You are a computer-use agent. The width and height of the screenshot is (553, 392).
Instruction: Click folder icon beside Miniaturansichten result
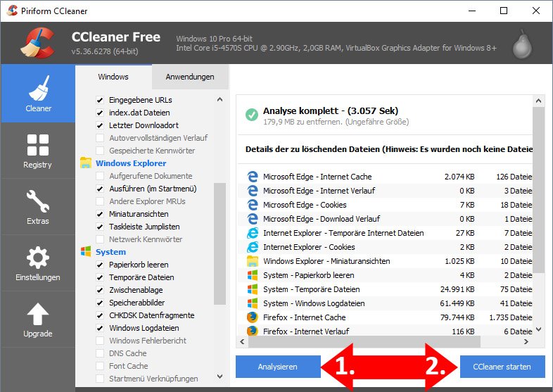(253, 261)
